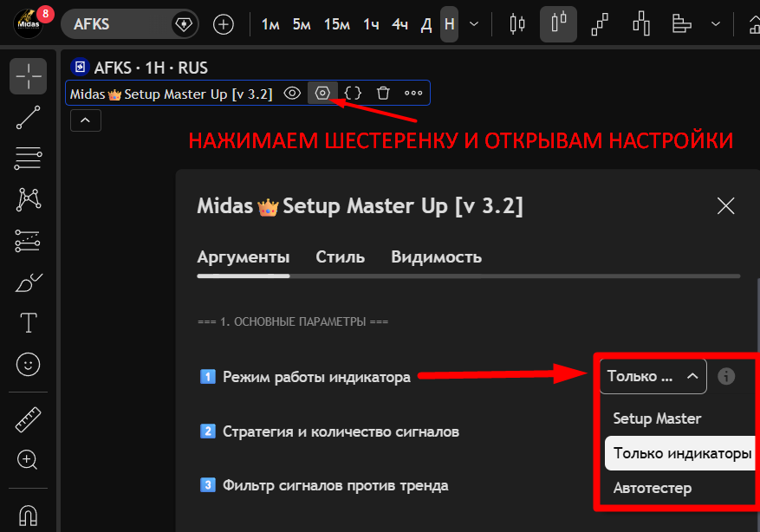
Task: Select the brush drawing tool
Action: 29,282
